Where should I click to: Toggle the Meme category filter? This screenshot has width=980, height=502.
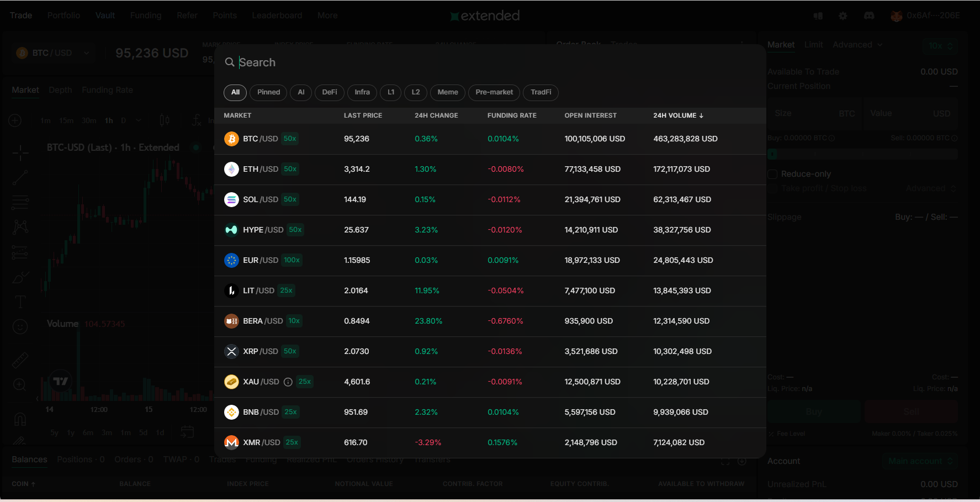pos(447,92)
